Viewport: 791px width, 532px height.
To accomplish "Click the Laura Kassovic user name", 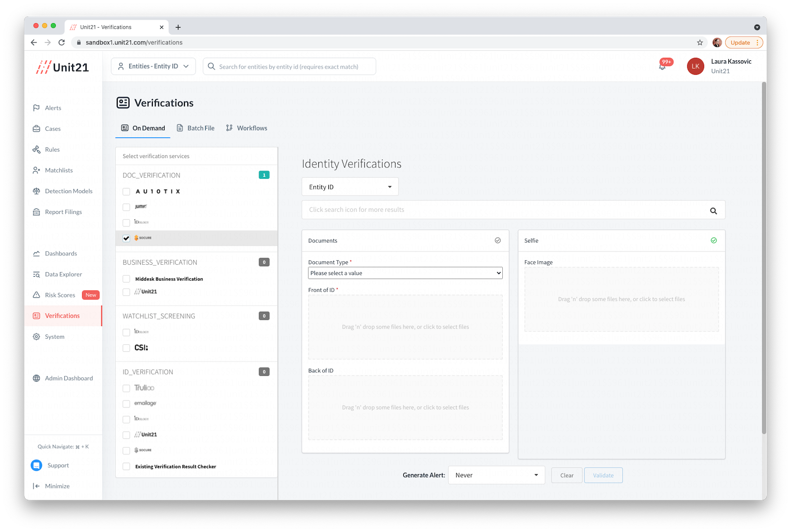I will 731,62.
